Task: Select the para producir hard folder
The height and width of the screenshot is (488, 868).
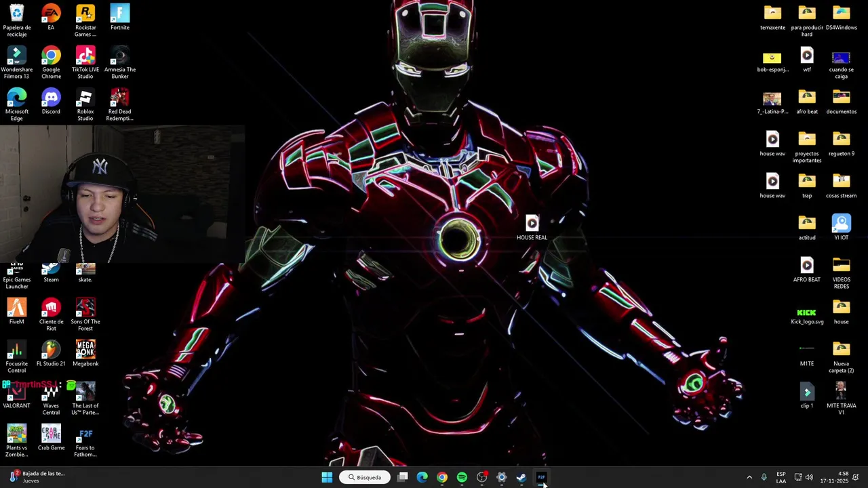Action: pyautogui.click(x=807, y=20)
